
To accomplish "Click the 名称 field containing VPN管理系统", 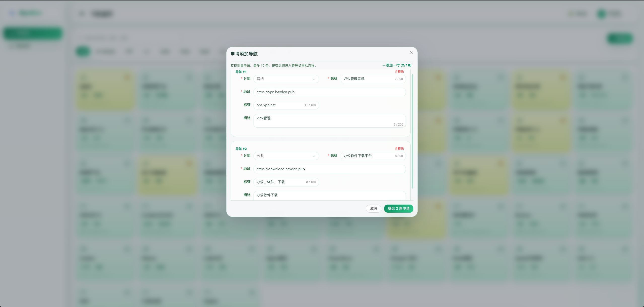I will coord(368,79).
